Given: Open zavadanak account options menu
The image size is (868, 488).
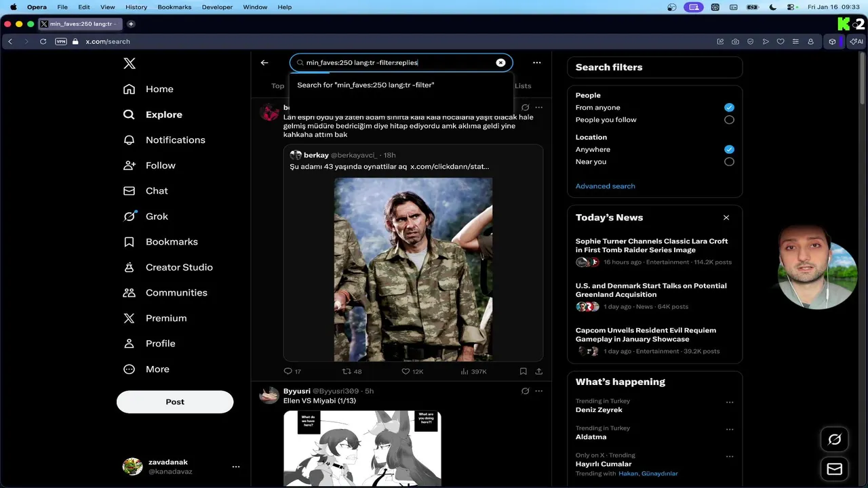Looking at the screenshot, I should (236, 466).
